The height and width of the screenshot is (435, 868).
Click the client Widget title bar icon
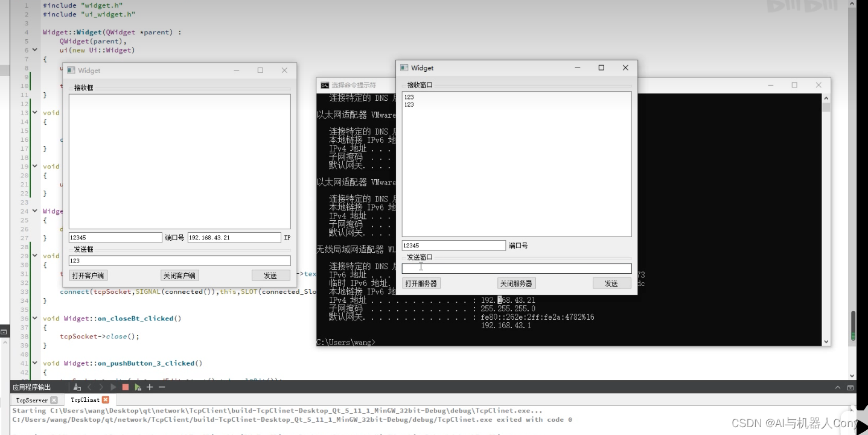[x=71, y=71]
